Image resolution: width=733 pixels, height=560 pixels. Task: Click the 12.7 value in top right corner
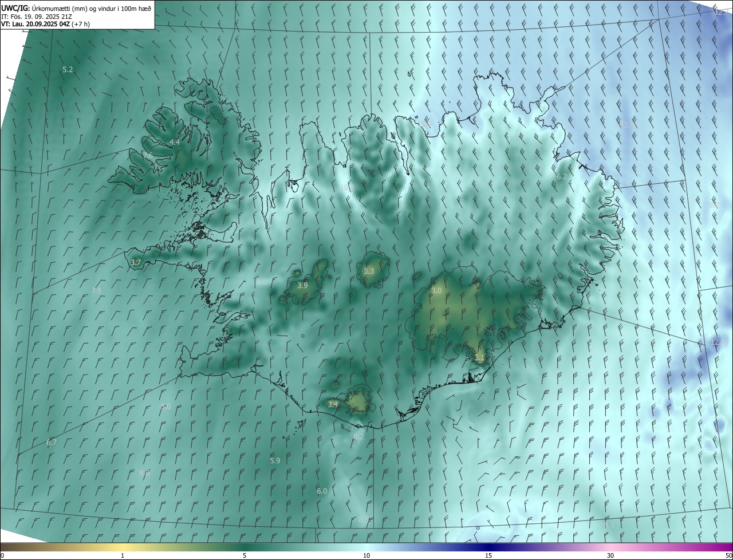721,12
